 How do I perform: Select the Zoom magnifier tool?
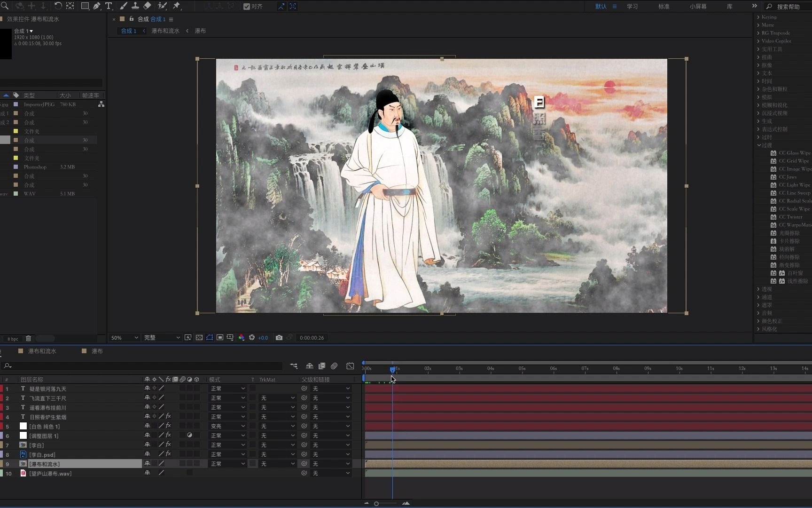tap(5, 6)
